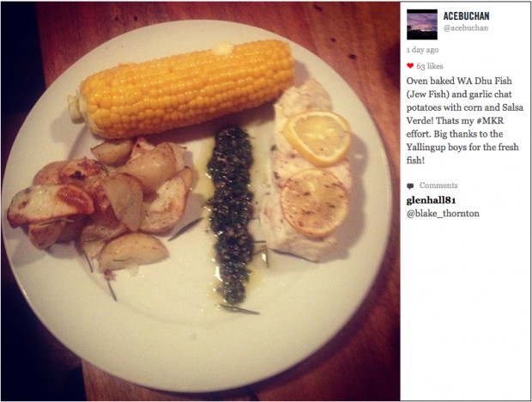Image resolution: width=532 pixels, height=402 pixels.
Task: Click the @acebuchan handle
Action: [x=466, y=28]
